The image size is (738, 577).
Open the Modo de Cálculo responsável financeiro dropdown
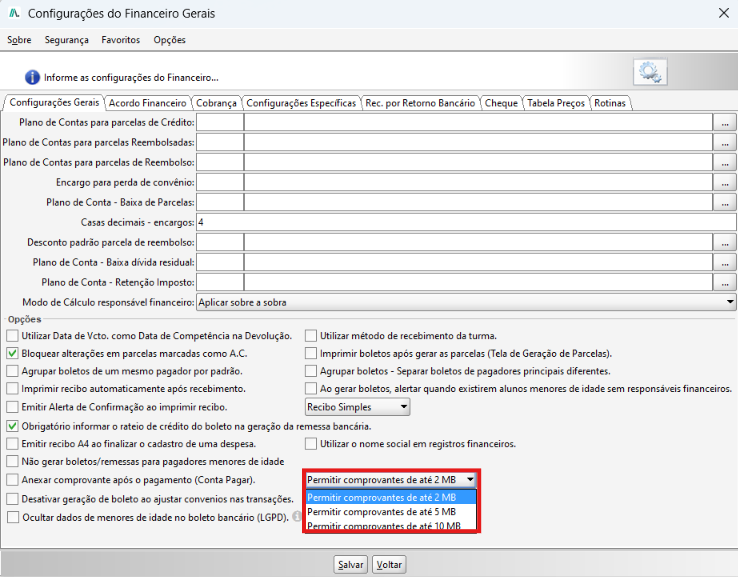pyautogui.click(x=466, y=302)
